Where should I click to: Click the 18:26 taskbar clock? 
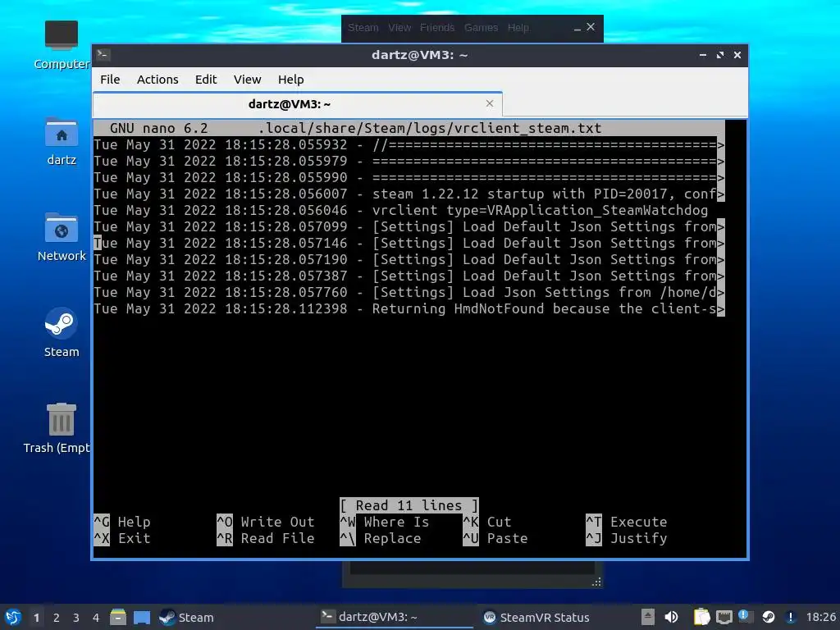click(x=820, y=617)
